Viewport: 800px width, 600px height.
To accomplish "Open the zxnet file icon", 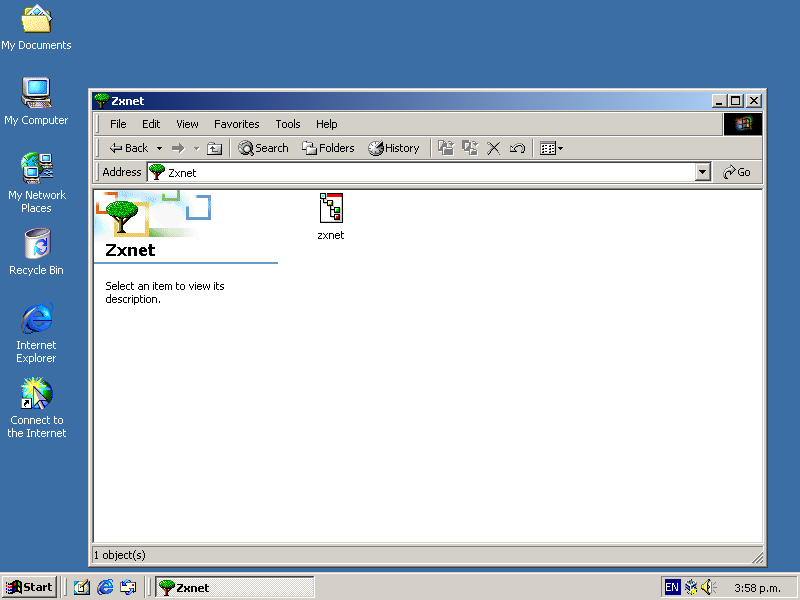I will (331, 208).
